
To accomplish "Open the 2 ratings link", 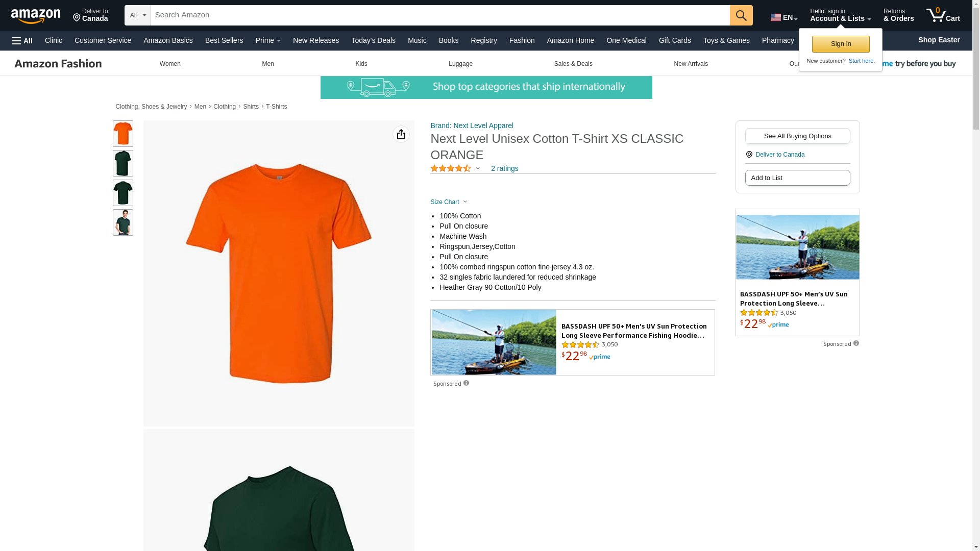I will [504, 168].
